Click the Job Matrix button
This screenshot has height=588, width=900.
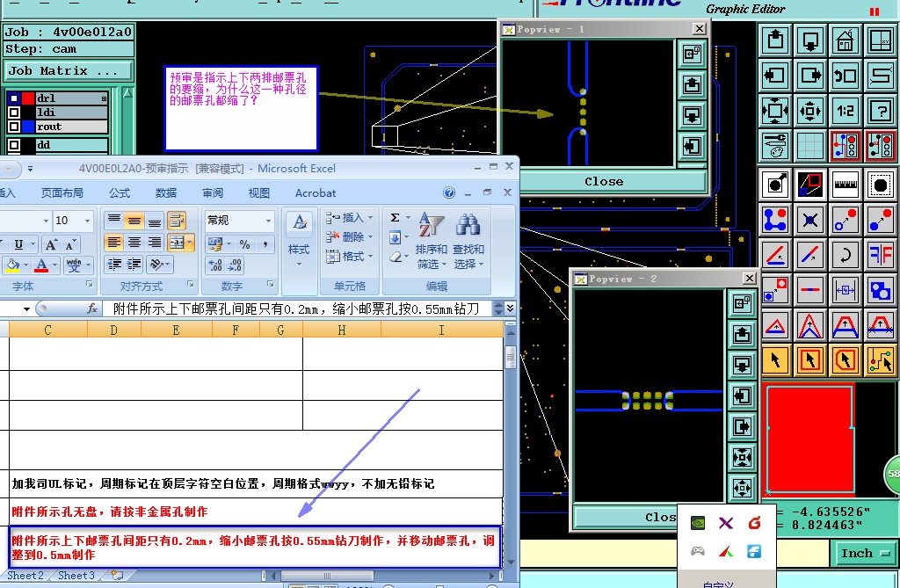click(68, 70)
